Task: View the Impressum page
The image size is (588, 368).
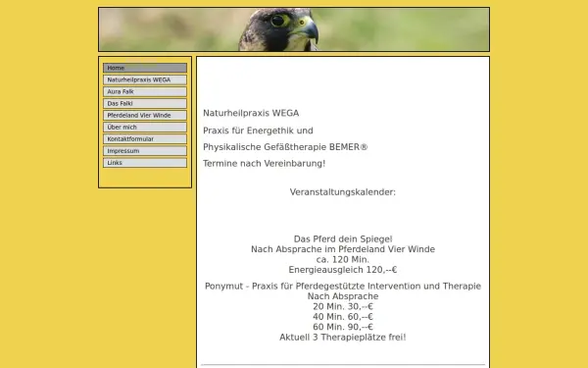Action: pyautogui.click(x=145, y=151)
